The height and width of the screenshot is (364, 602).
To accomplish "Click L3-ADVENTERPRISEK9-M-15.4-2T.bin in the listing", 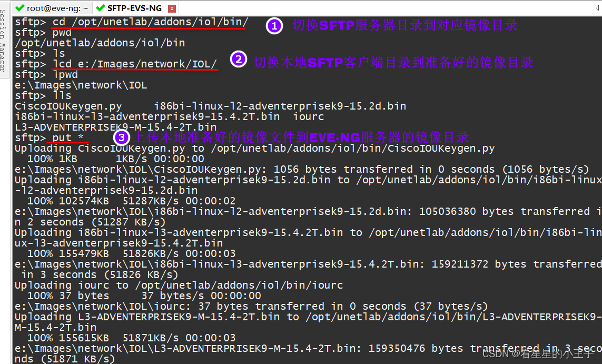I will [115, 127].
